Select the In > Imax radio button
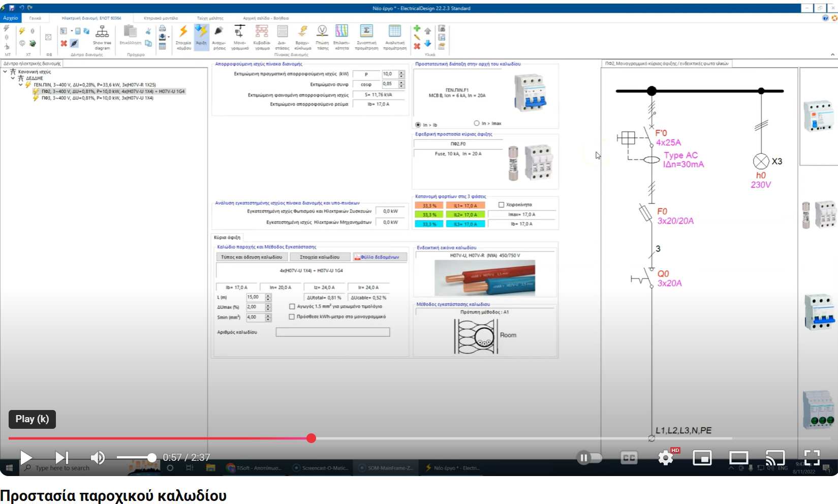Screen dimensions: 838x504 [476, 122]
